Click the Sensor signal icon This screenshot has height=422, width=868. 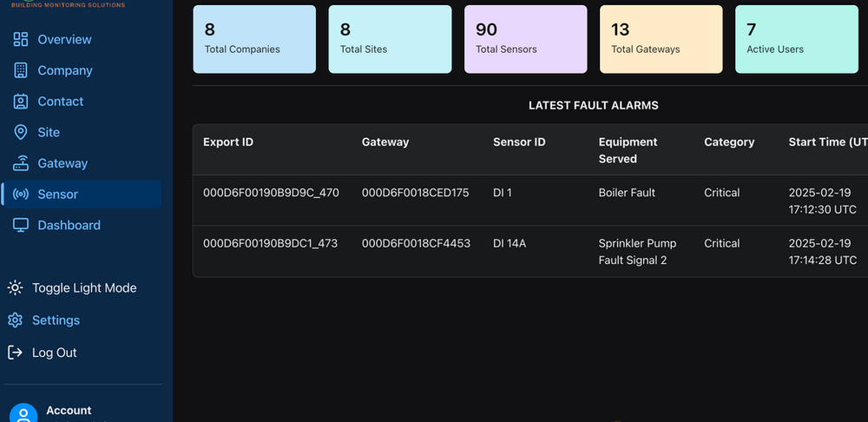point(21,195)
